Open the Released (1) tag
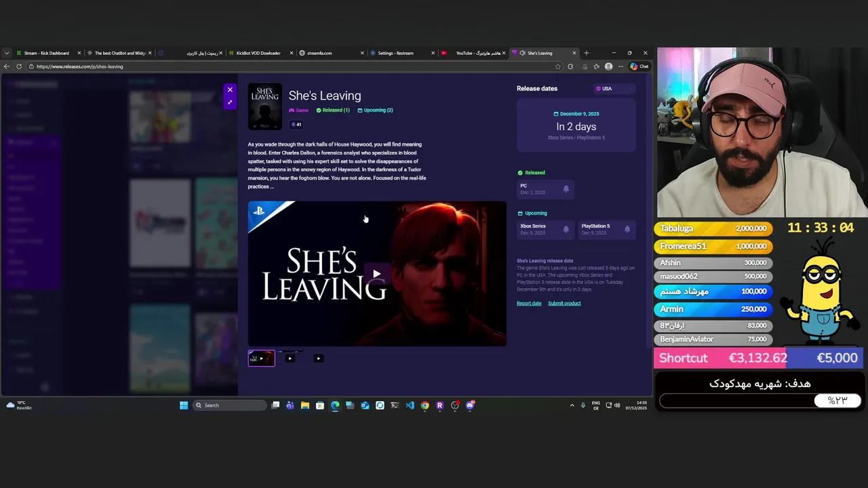This screenshot has height=488, width=868. click(333, 110)
